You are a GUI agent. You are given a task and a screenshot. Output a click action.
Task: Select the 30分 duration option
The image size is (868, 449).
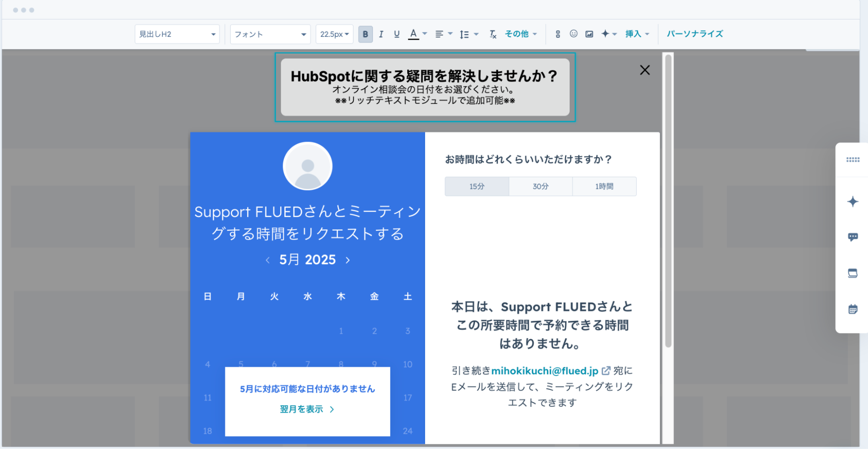[x=541, y=186]
